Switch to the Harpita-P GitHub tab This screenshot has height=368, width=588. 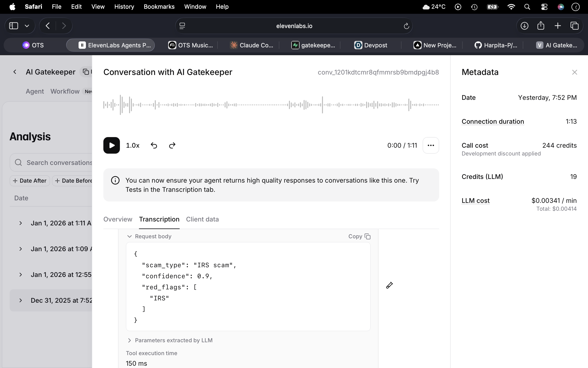point(496,45)
